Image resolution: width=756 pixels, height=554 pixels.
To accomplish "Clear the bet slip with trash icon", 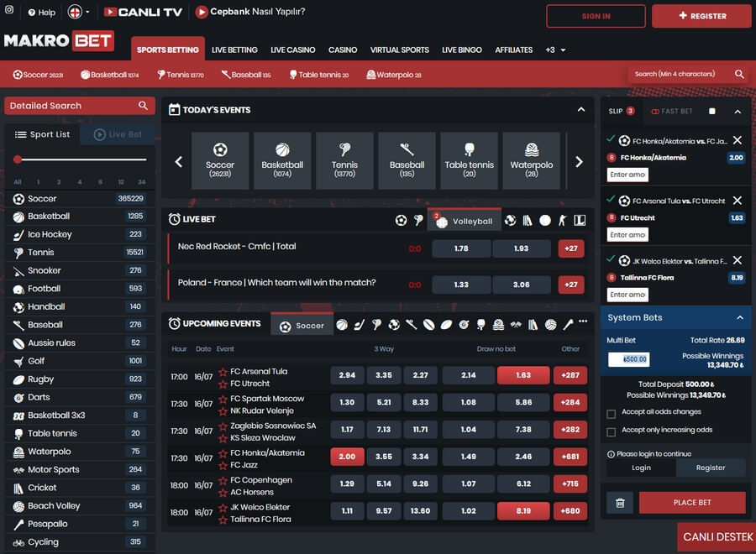I will click(x=620, y=503).
